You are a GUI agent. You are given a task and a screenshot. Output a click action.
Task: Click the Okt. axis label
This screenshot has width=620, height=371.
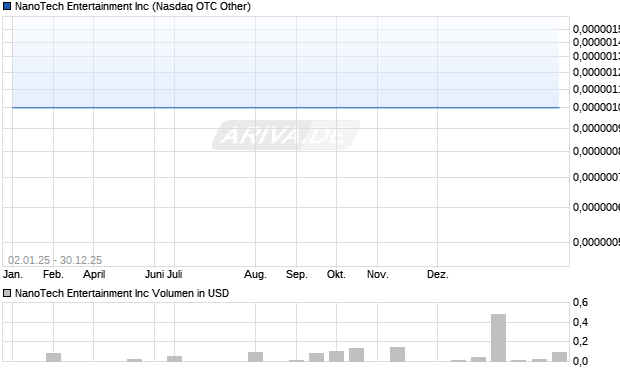(x=336, y=274)
